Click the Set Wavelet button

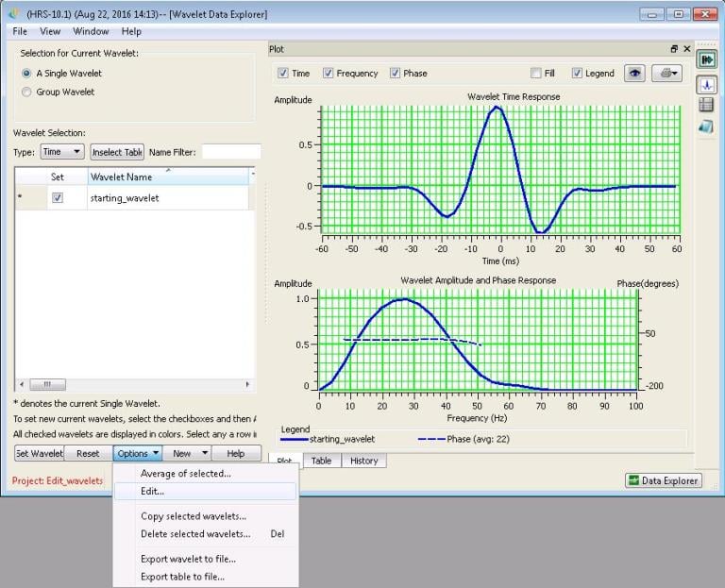40,453
